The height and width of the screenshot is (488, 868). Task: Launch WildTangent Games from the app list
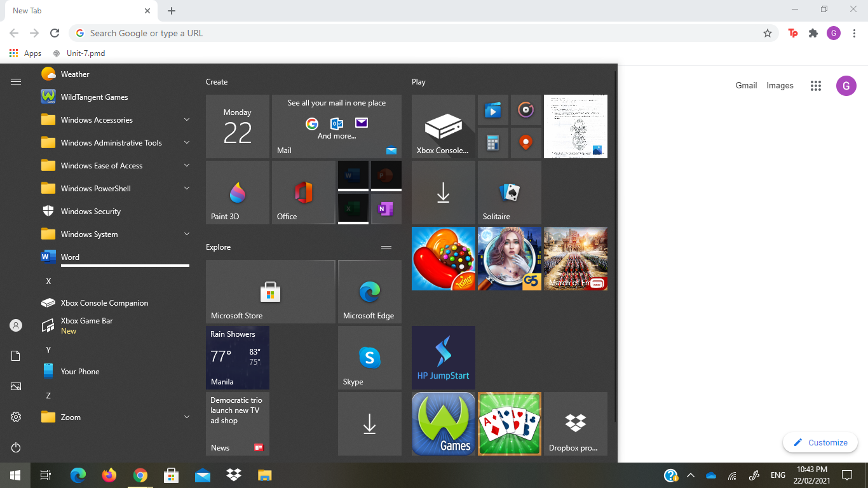(114, 97)
